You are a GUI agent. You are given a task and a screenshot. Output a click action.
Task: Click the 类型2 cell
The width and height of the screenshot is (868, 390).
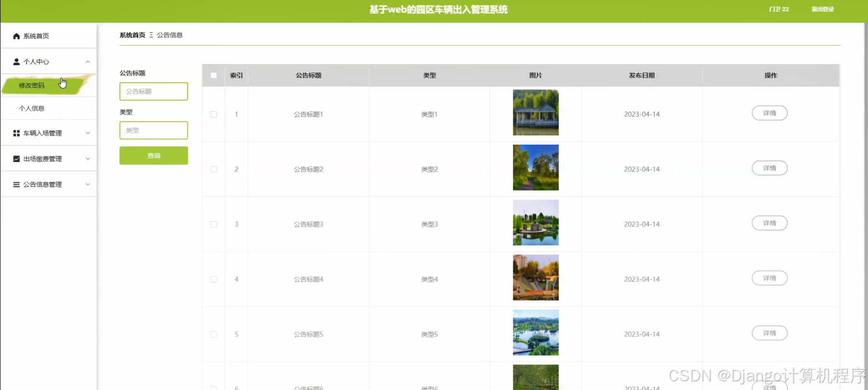tap(429, 169)
